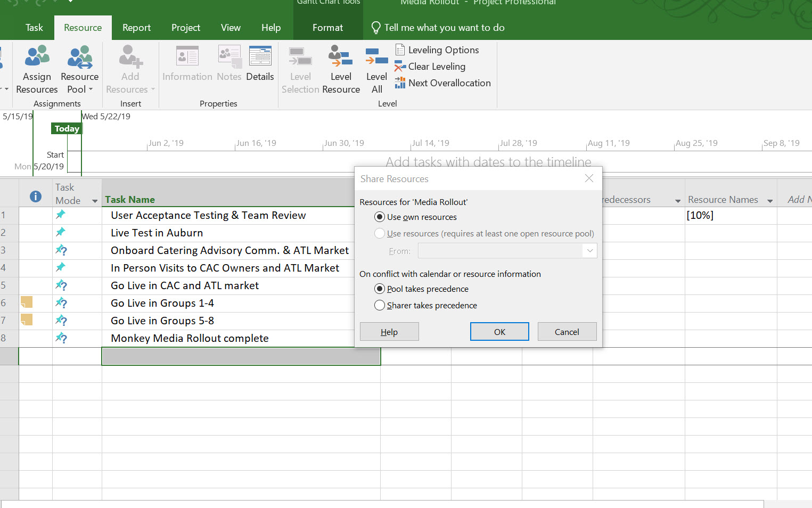
Task: Switch to the View ribbon tab
Action: (231, 28)
